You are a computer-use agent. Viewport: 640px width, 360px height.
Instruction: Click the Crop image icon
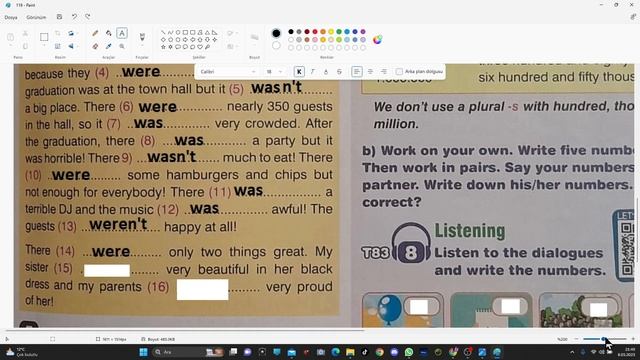click(58, 33)
